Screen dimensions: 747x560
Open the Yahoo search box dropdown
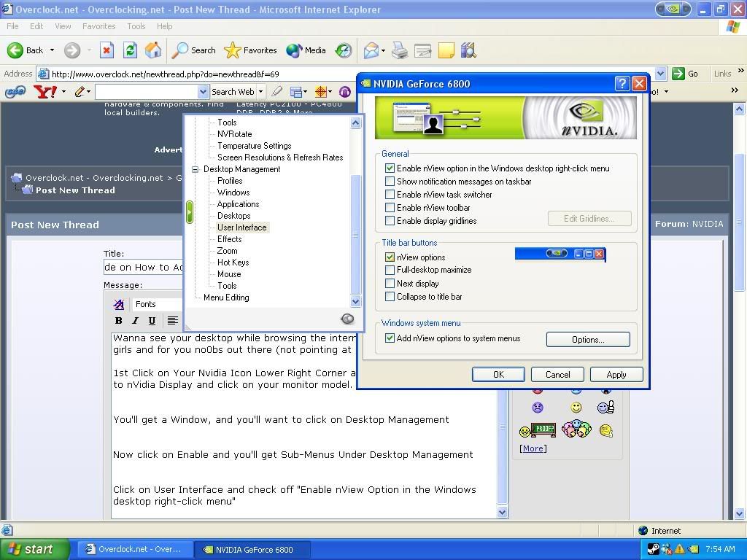tap(203, 91)
